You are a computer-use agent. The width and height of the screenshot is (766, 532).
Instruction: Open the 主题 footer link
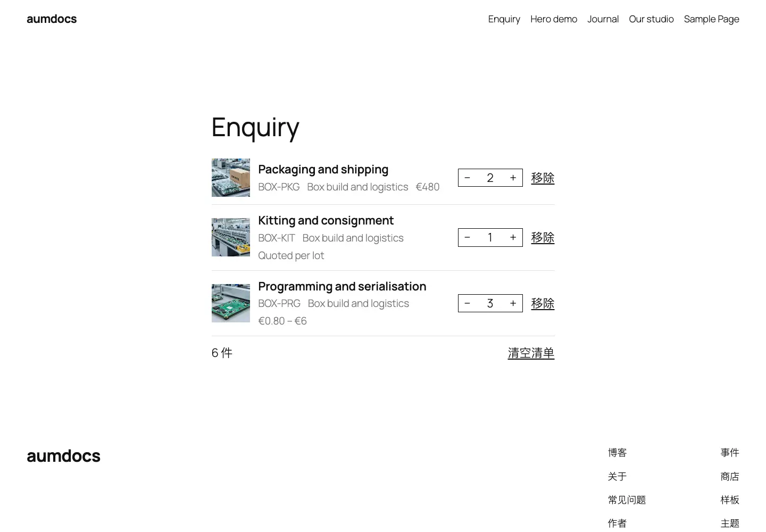click(730, 523)
